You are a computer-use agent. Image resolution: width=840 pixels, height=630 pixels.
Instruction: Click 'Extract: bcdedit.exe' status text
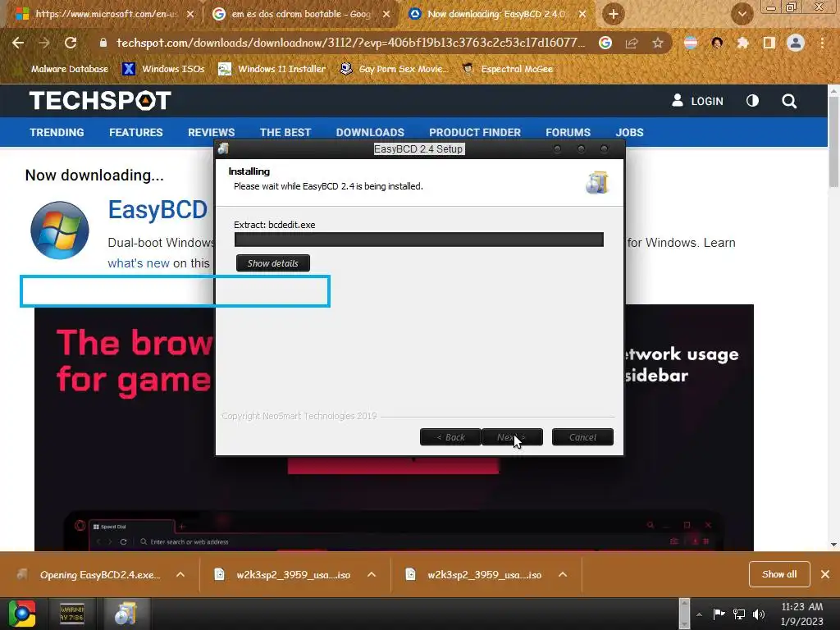274,225
